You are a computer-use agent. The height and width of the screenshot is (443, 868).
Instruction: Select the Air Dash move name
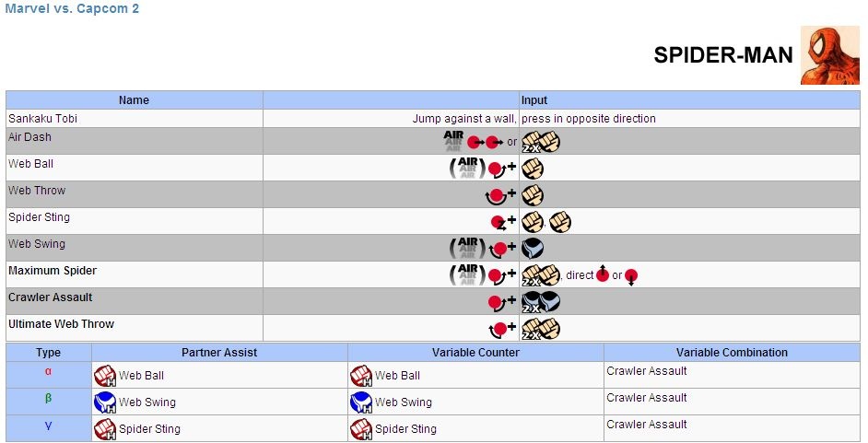point(29,136)
